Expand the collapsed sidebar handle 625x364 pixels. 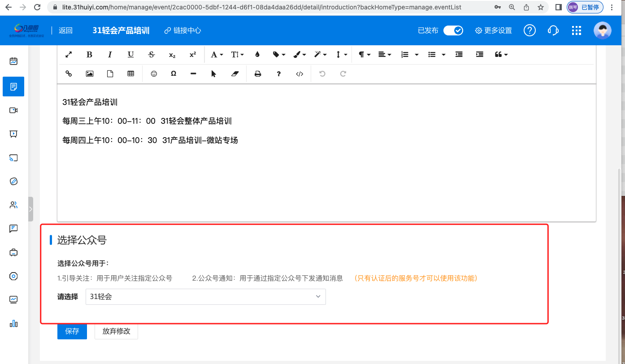point(30,209)
